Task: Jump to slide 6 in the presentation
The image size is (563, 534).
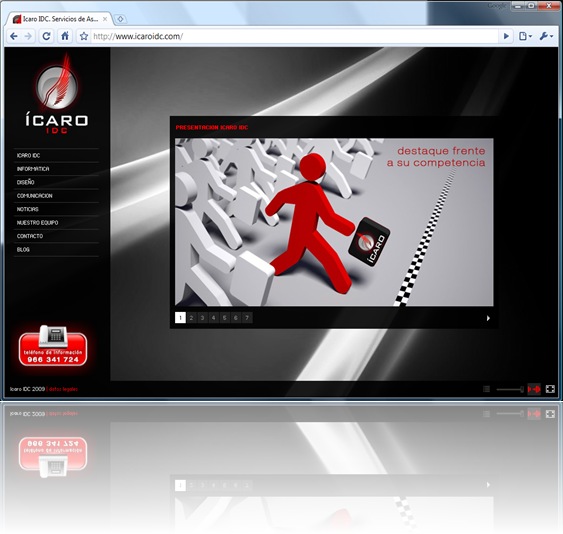Action: [x=236, y=317]
